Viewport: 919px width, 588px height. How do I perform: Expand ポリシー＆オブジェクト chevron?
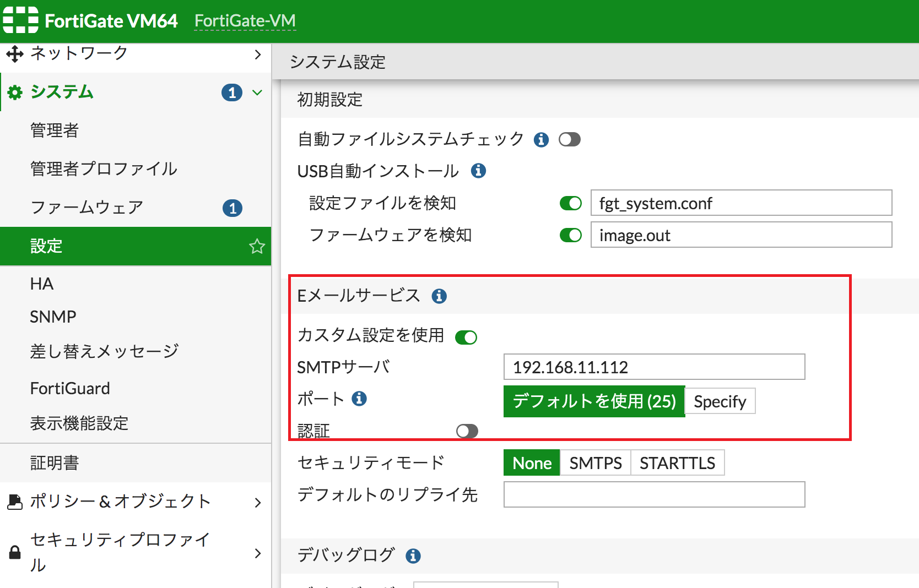(x=258, y=502)
